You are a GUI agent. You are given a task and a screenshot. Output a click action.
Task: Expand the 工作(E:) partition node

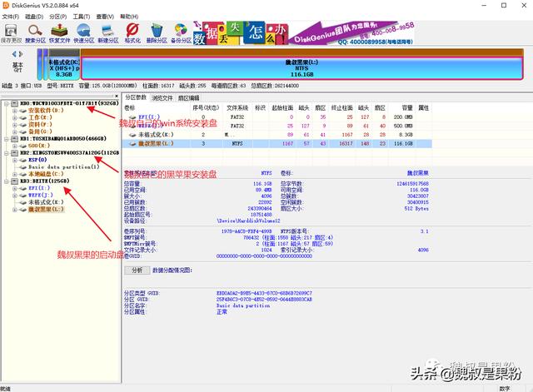(15, 118)
